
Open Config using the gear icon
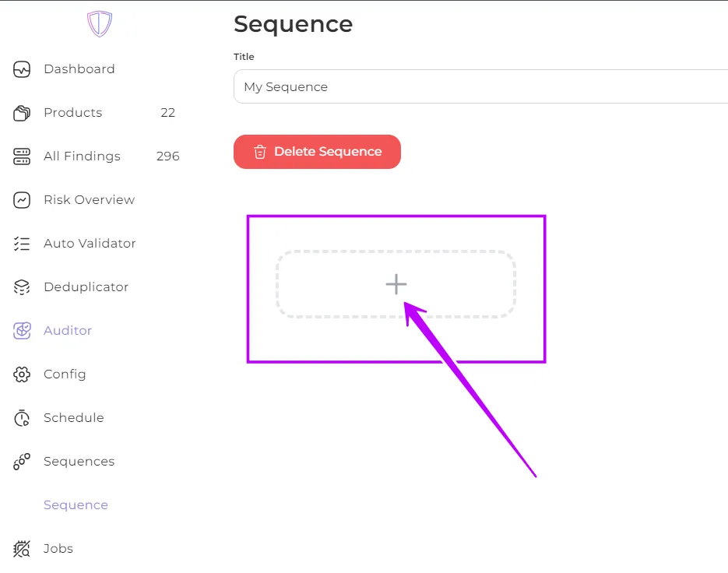[x=21, y=374]
